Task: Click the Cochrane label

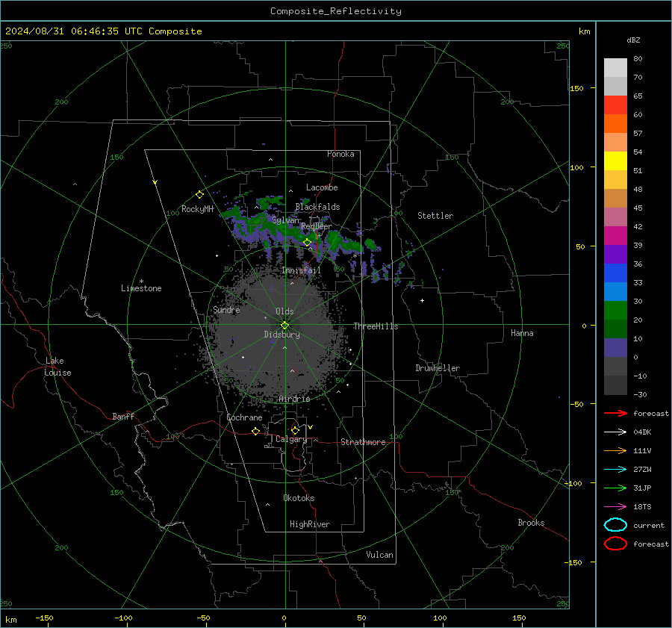Action: click(244, 417)
